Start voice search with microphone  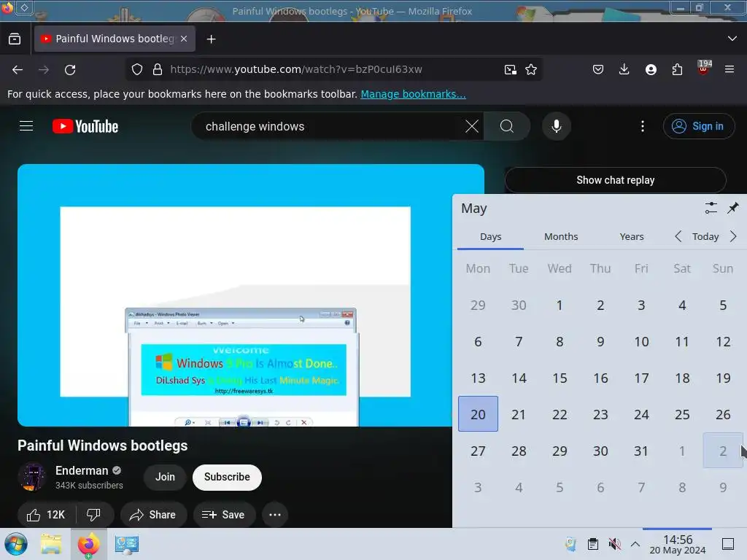tap(557, 126)
